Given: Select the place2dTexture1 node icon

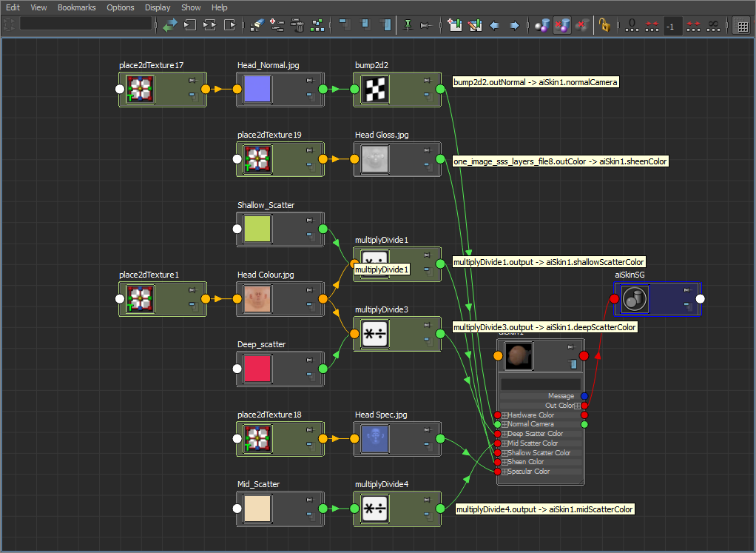Looking at the screenshot, I should point(140,298).
